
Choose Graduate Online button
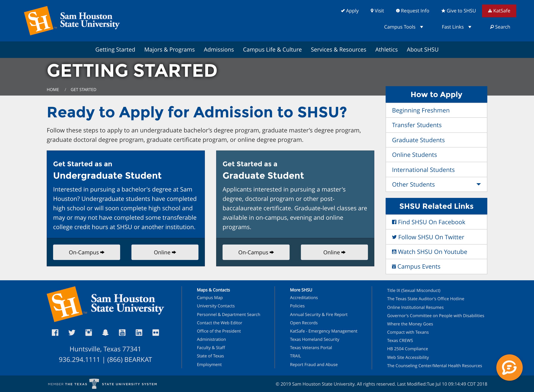click(334, 252)
